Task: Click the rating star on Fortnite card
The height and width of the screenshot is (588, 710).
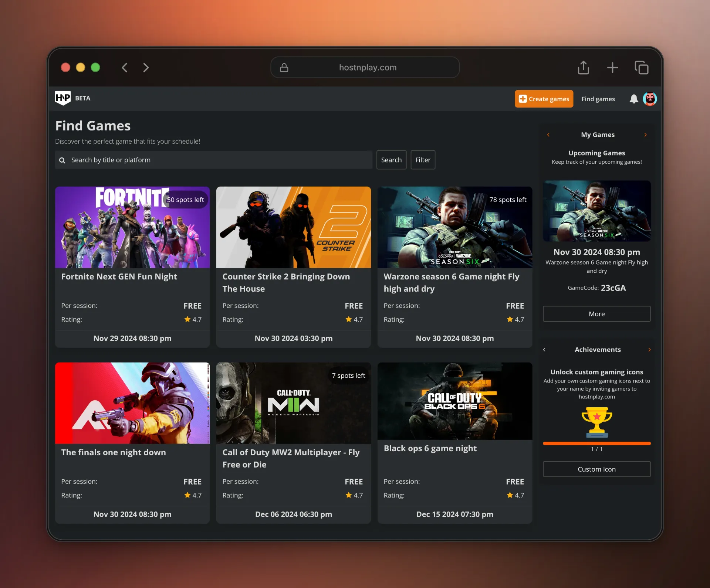Action: click(x=187, y=319)
